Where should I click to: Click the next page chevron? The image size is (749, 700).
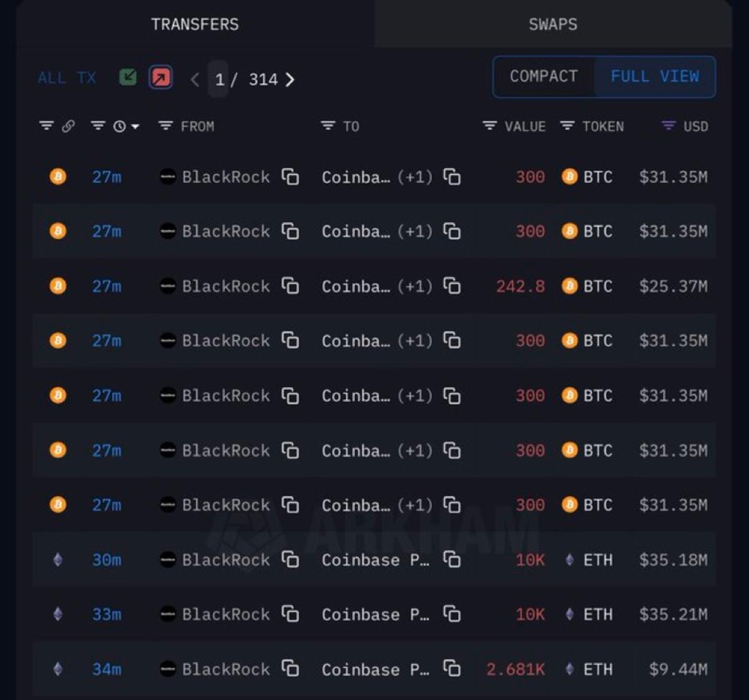(x=290, y=80)
